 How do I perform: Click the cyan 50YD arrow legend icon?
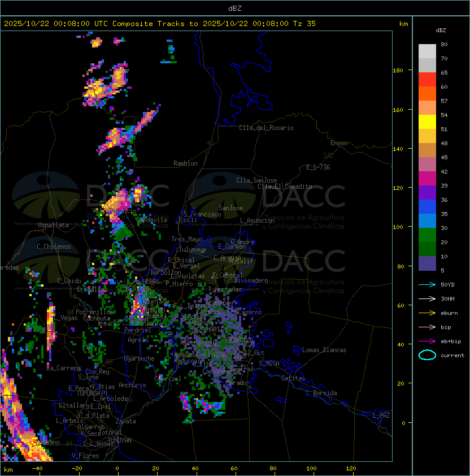point(427,284)
